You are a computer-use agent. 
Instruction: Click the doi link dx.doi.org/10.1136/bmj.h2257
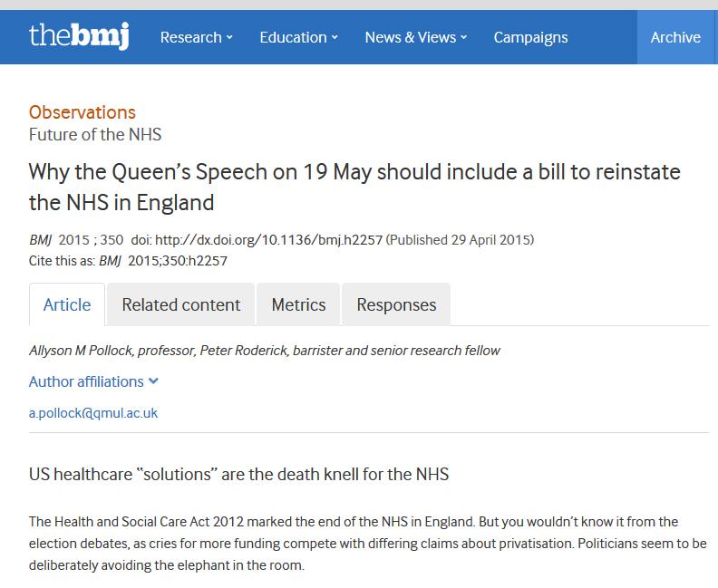tap(268, 240)
